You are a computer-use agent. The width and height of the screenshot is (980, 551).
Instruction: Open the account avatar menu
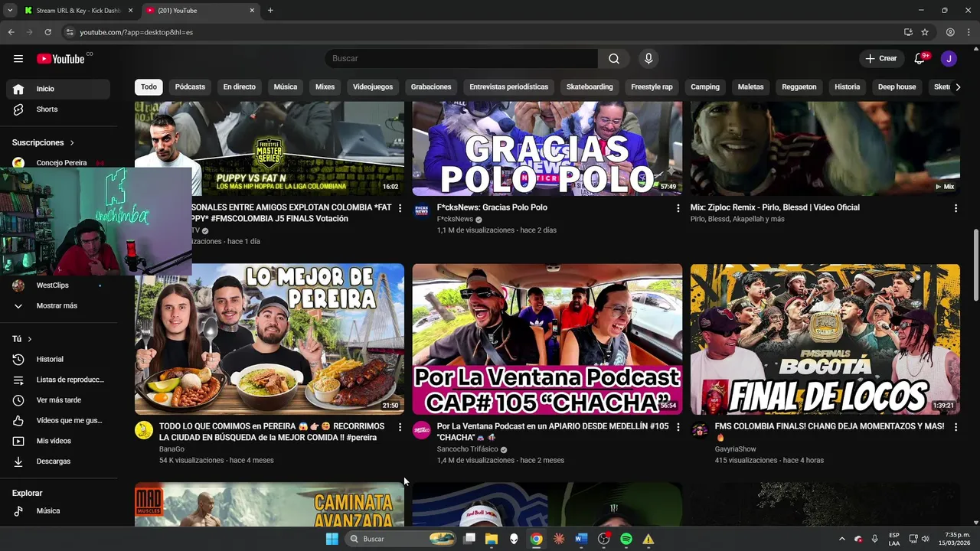tap(949, 59)
